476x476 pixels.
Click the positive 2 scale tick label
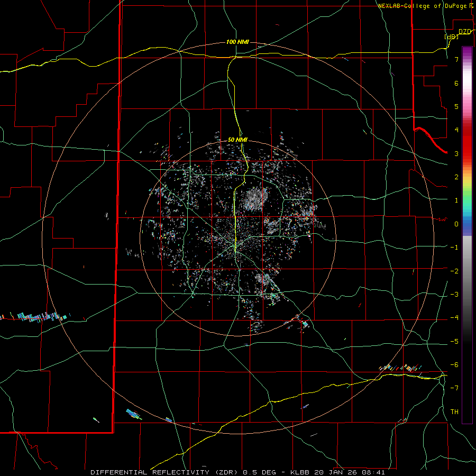(456, 177)
